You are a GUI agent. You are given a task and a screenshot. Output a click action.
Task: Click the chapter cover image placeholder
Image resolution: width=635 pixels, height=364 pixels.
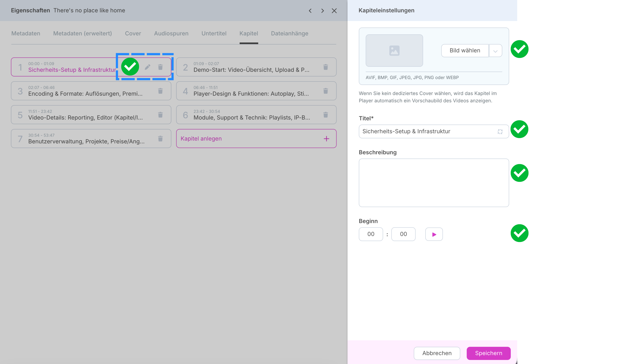click(394, 51)
